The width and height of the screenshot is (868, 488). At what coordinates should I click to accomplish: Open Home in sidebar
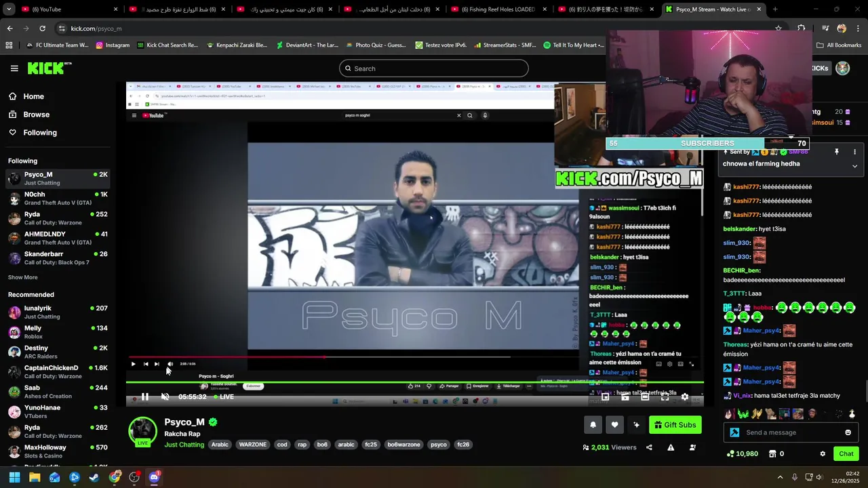[x=27, y=96]
